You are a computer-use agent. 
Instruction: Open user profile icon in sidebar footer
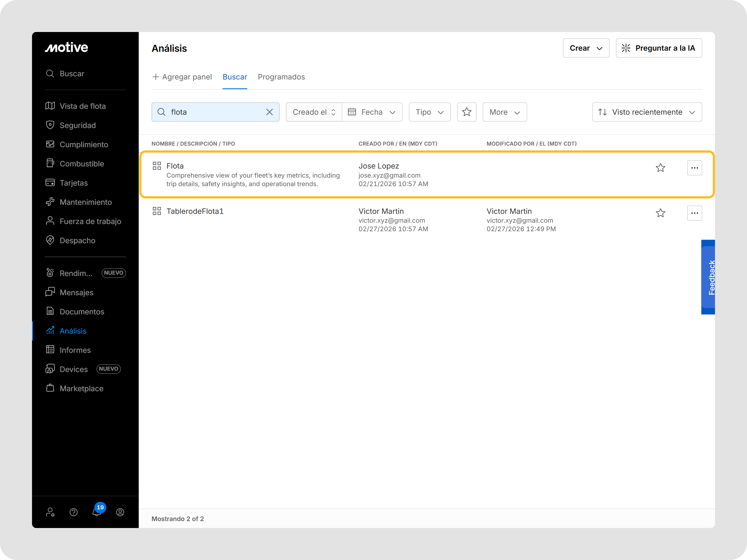tap(120, 512)
